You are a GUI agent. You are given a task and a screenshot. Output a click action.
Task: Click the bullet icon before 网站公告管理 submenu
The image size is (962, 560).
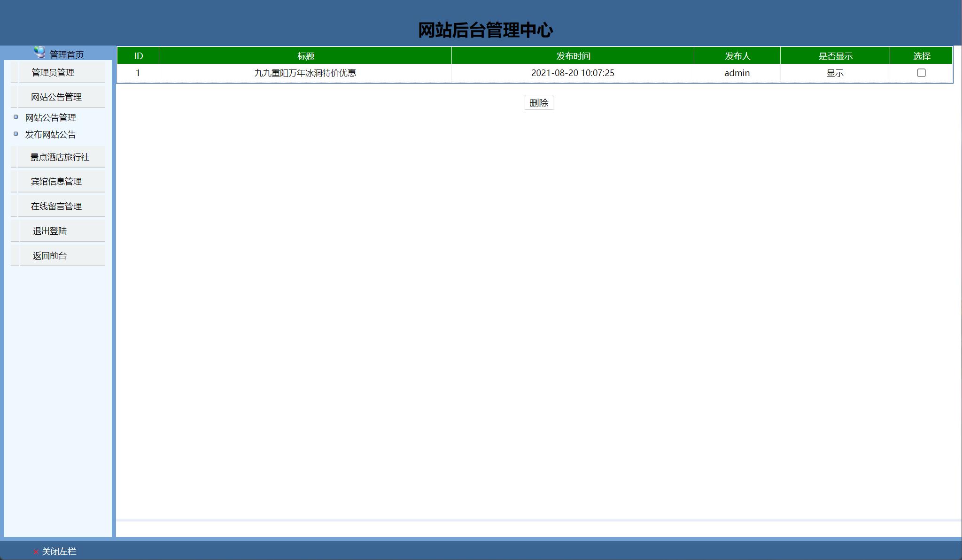click(x=16, y=116)
